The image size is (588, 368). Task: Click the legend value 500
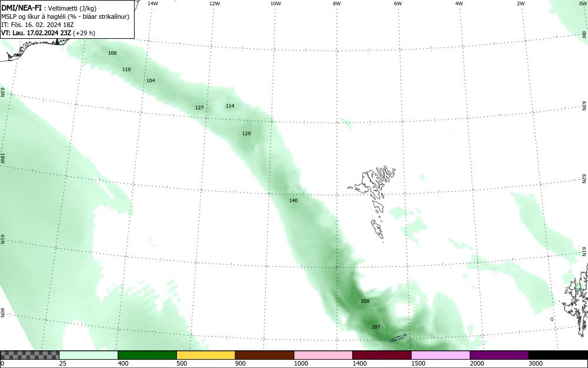[182, 363]
